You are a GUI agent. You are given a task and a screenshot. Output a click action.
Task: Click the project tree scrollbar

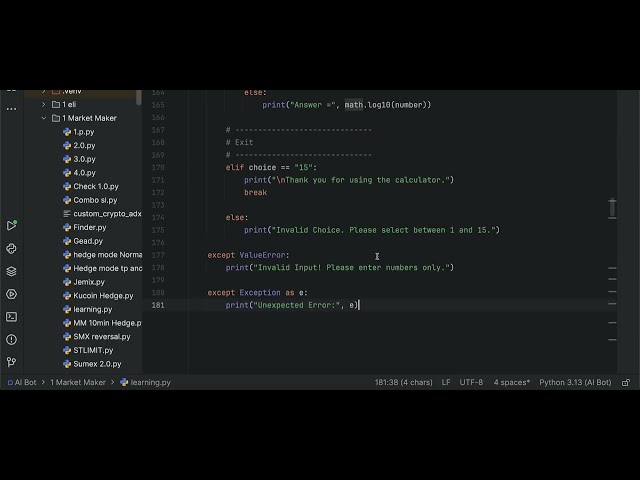(x=139, y=98)
